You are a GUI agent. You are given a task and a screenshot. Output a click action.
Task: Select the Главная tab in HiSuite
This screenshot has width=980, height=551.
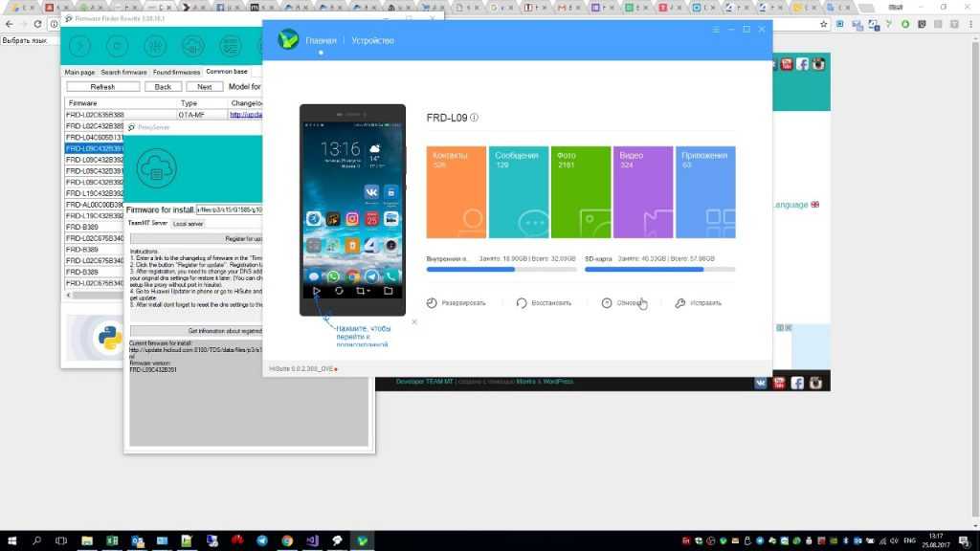coord(321,41)
